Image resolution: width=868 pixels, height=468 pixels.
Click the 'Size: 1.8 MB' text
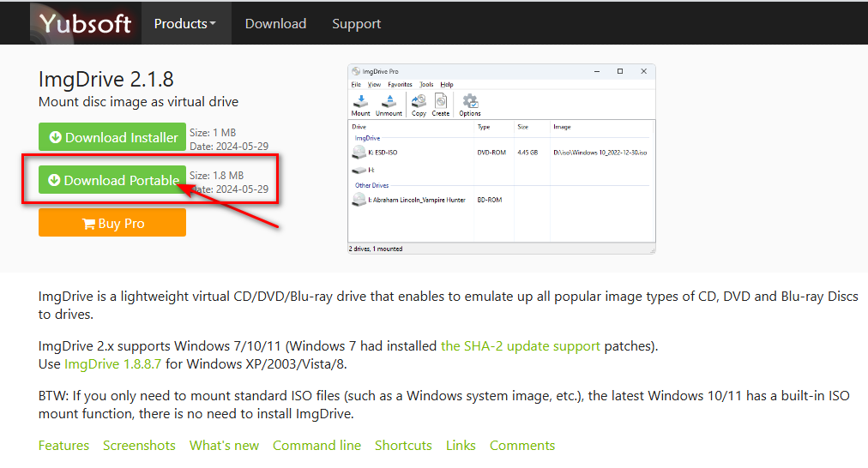[x=216, y=176]
